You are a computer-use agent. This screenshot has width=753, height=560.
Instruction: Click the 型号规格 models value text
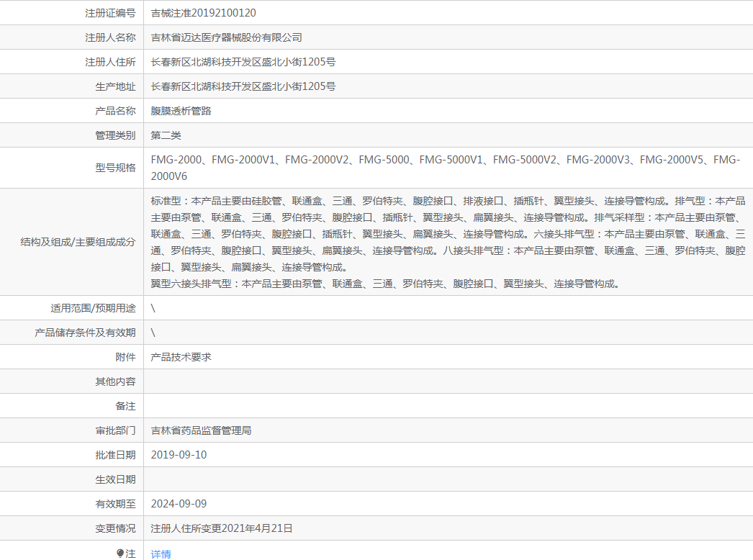tap(445, 168)
